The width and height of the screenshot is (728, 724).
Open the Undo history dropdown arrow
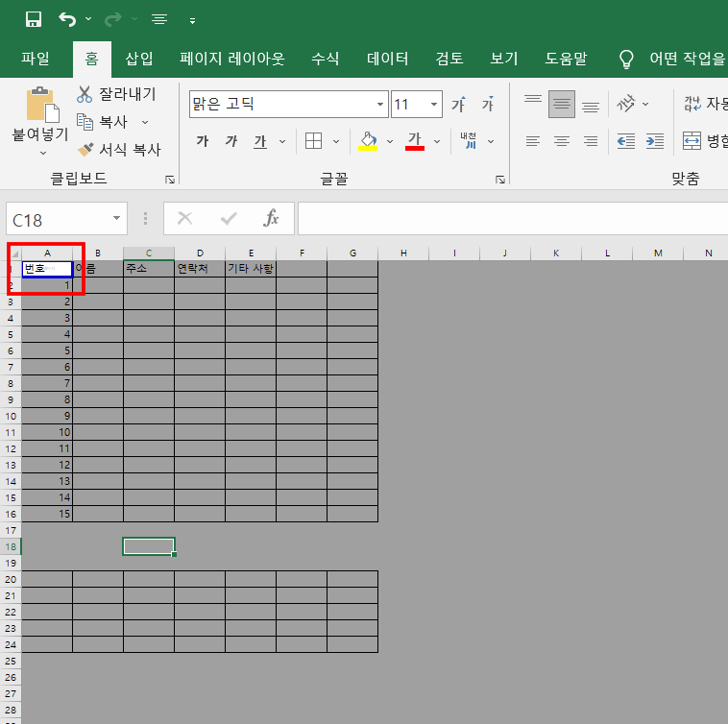point(88,19)
